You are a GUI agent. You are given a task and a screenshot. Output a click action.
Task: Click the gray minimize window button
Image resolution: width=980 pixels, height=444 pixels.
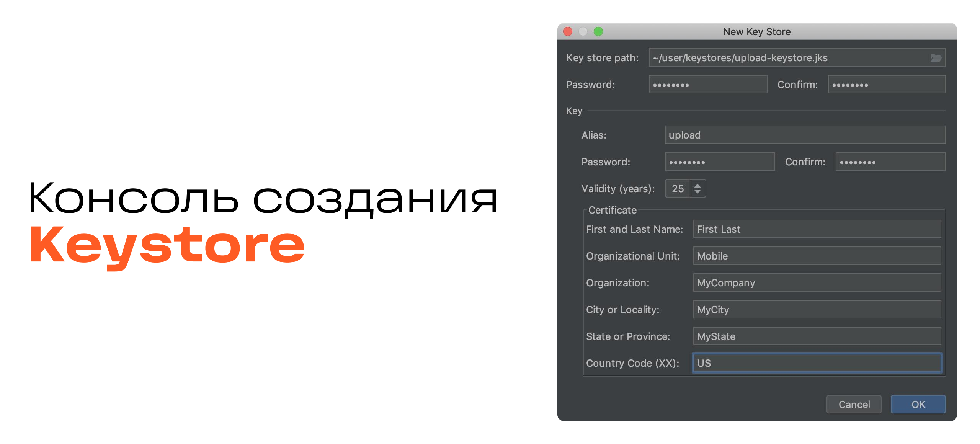(583, 31)
